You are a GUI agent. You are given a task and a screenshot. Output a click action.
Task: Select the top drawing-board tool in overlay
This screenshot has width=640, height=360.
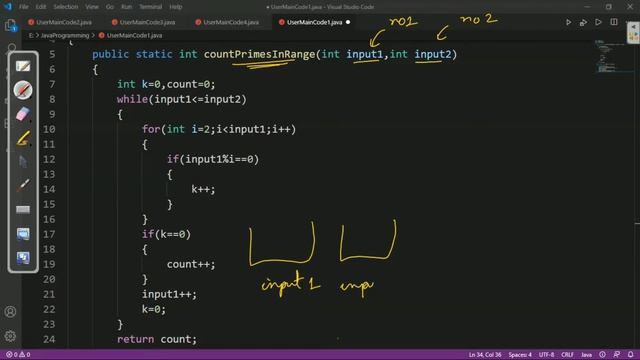click(x=23, y=66)
